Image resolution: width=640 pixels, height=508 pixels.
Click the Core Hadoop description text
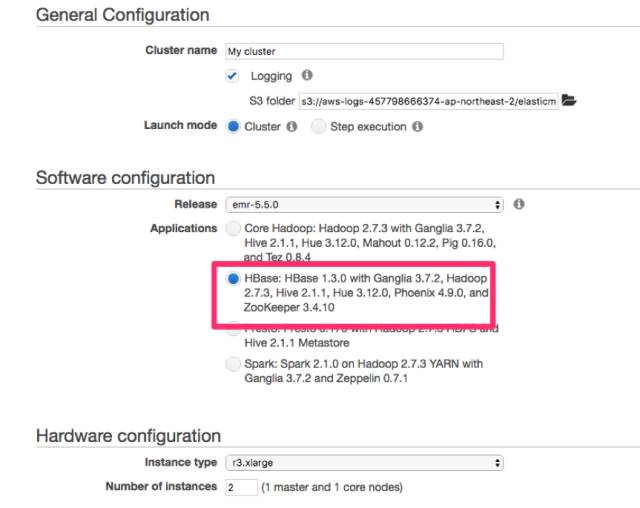click(370, 243)
